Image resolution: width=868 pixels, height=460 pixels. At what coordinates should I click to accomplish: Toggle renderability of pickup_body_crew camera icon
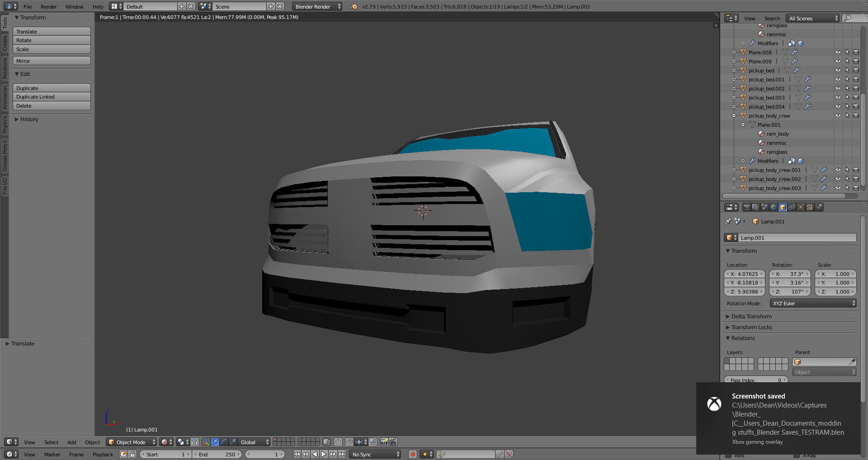[x=856, y=115]
